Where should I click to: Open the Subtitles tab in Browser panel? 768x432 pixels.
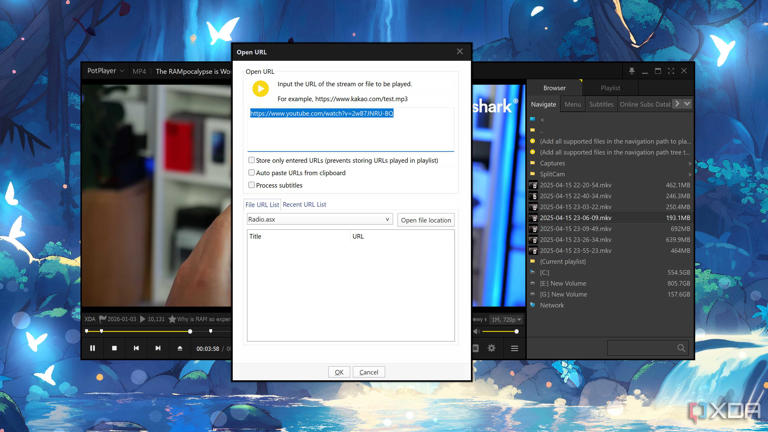601,104
